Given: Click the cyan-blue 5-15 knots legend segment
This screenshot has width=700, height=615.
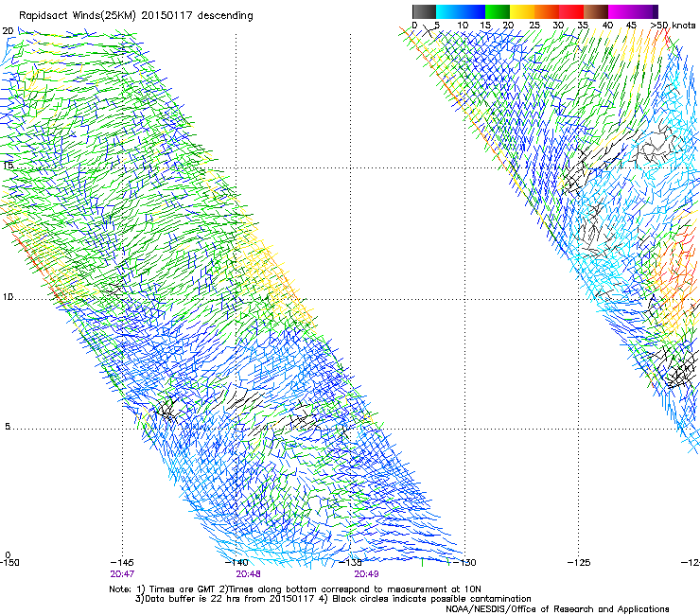Looking at the screenshot, I should pos(461,11).
